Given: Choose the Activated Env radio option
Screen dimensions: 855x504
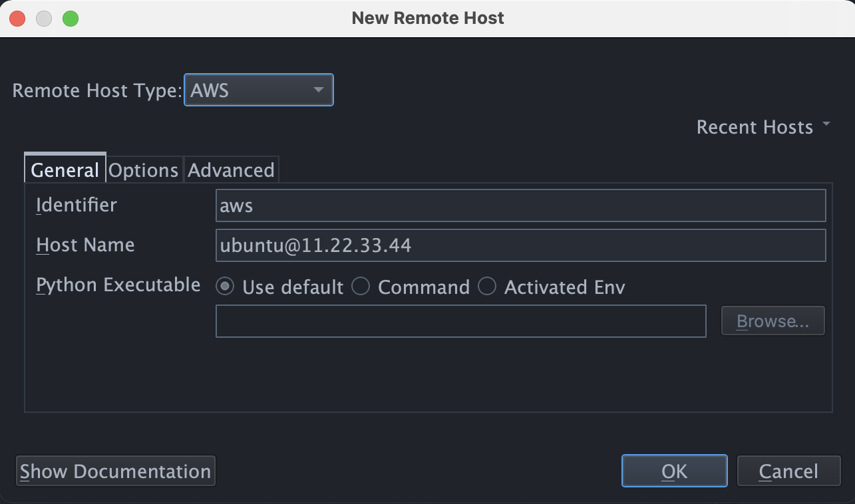Looking at the screenshot, I should 487,287.
